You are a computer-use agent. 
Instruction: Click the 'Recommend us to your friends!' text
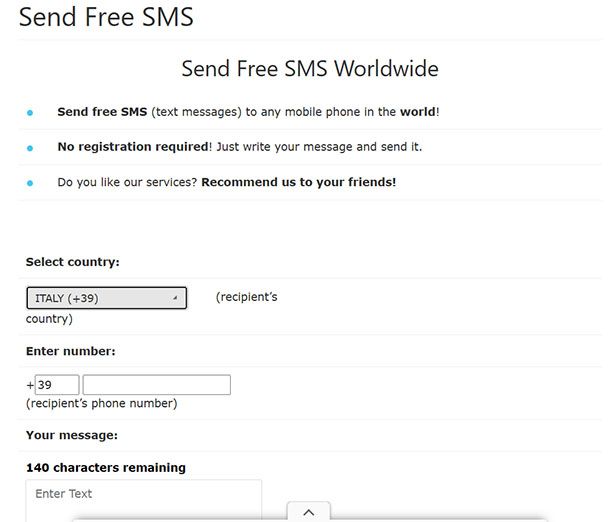(x=299, y=182)
